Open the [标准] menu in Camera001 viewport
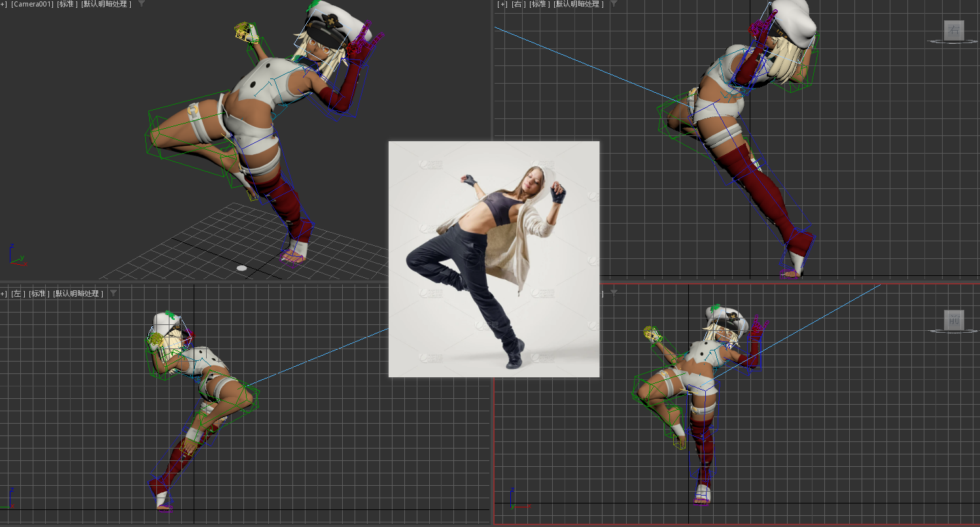This screenshot has width=980, height=527. pyautogui.click(x=67, y=4)
